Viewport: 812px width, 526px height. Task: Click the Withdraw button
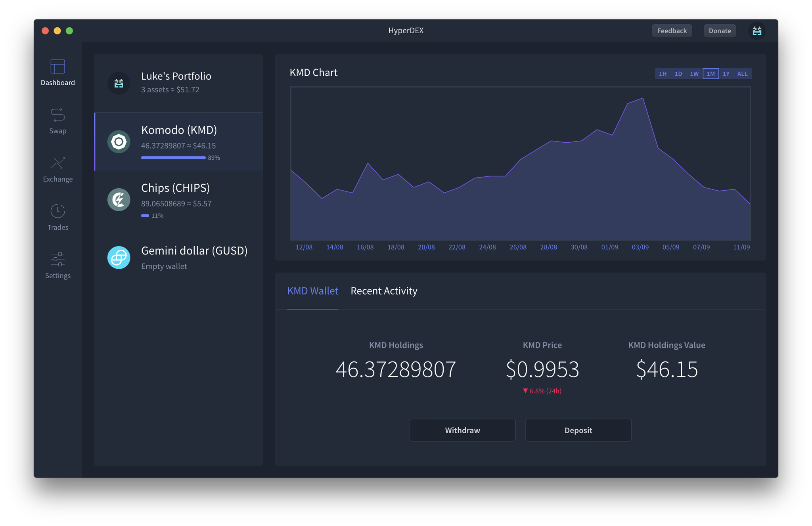point(462,430)
